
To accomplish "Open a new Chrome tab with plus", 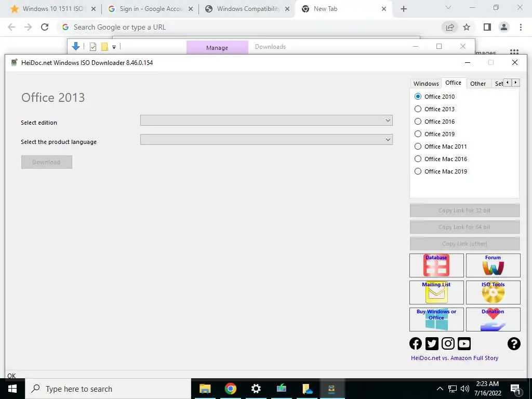I will [x=403, y=9].
